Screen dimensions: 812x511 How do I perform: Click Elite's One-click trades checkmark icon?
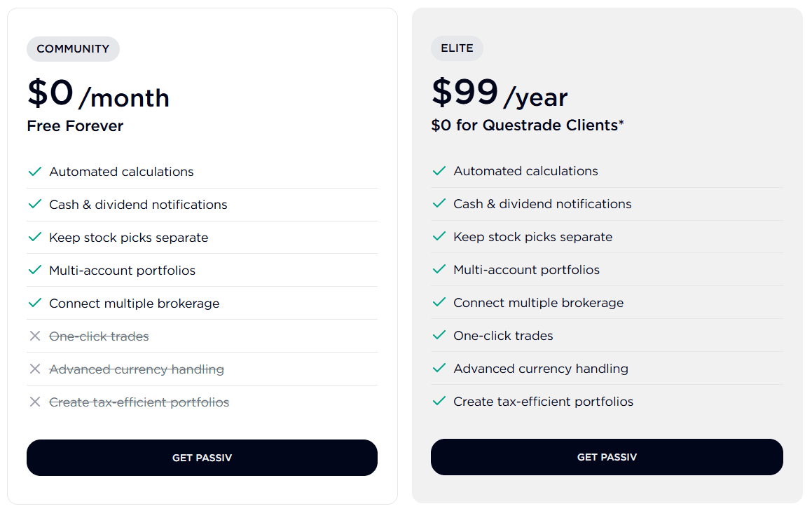pyautogui.click(x=439, y=336)
